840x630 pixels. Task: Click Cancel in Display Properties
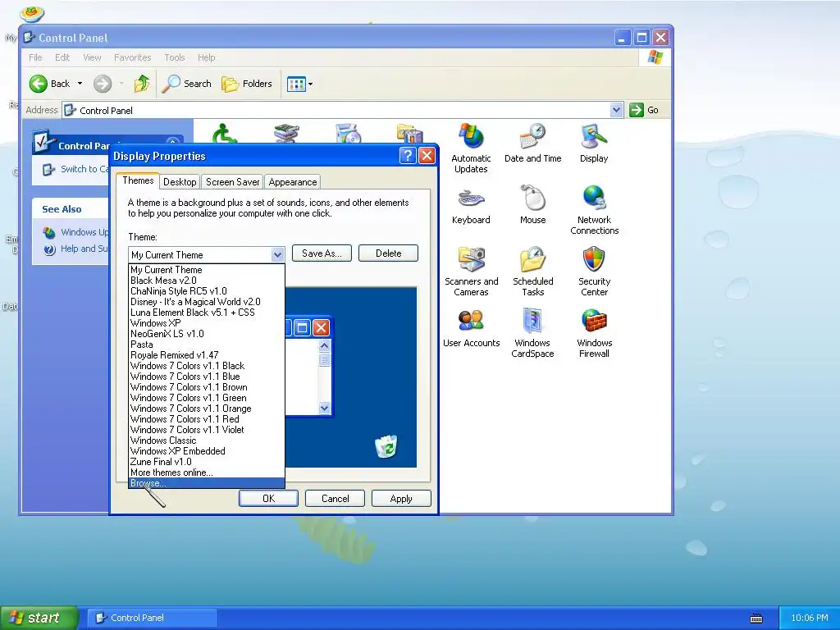(335, 499)
